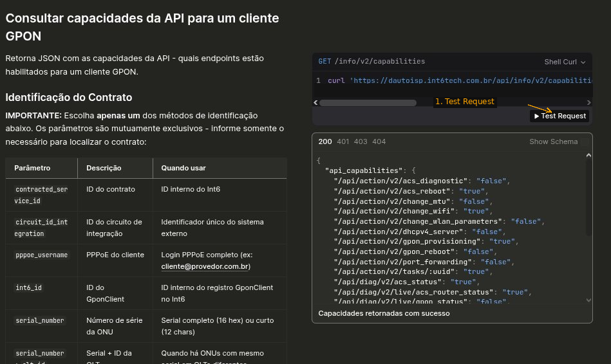This screenshot has width=611, height=364.
Task: Click the "api_capabilities" JSON key
Action: [364, 170]
